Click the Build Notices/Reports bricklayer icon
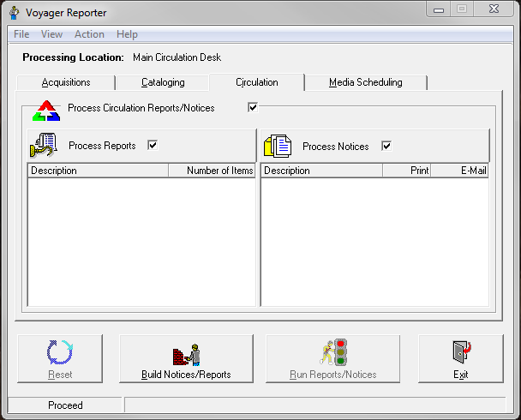The width and height of the screenshot is (521, 420). point(186,352)
